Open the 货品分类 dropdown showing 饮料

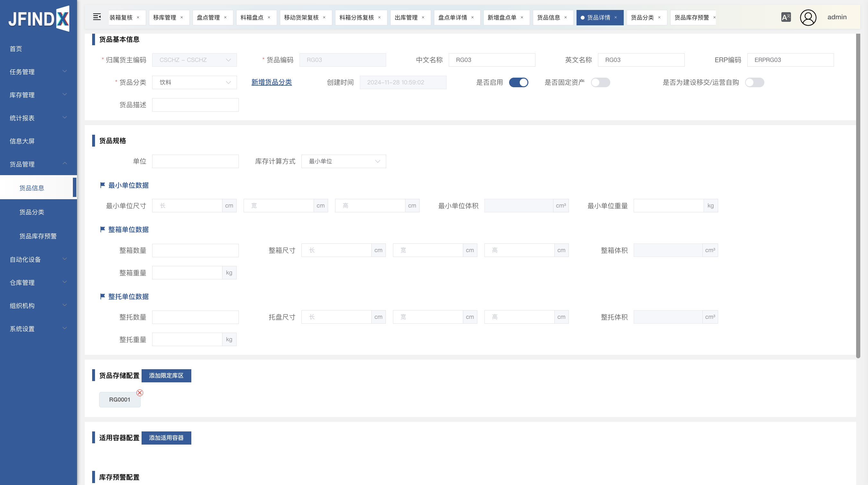(195, 82)
